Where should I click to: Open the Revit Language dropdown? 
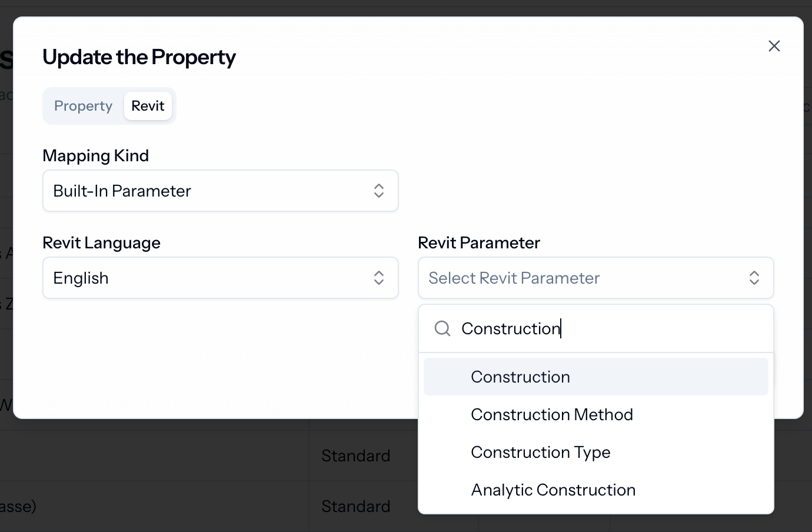pyautogui.click(x=221, y=278)
